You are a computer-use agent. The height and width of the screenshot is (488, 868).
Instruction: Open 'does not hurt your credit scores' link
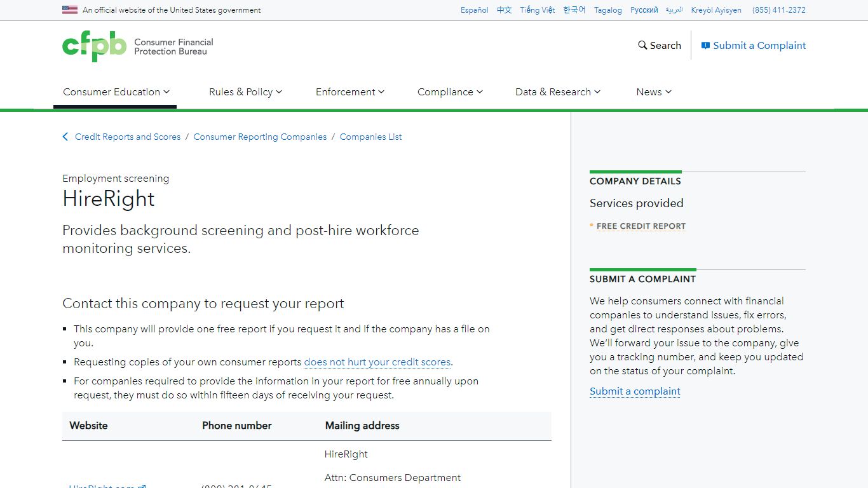click(x=377, y=362)
